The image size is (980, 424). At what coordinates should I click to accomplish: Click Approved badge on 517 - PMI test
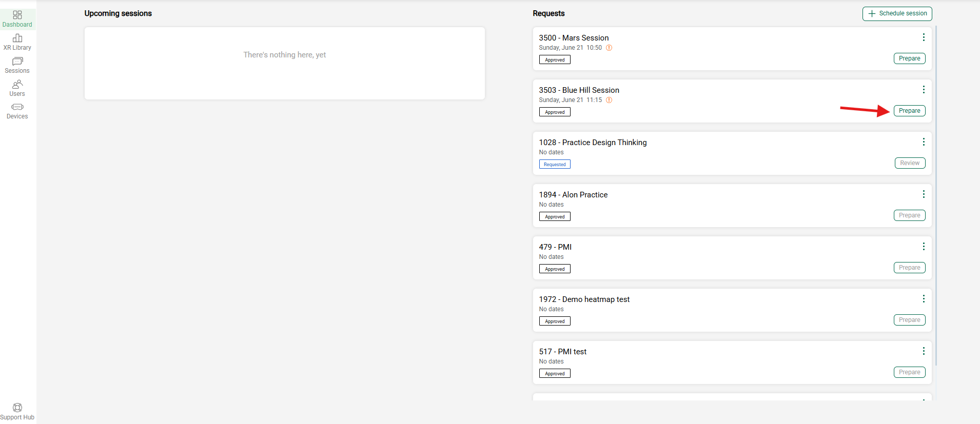(x=555, y=374)
